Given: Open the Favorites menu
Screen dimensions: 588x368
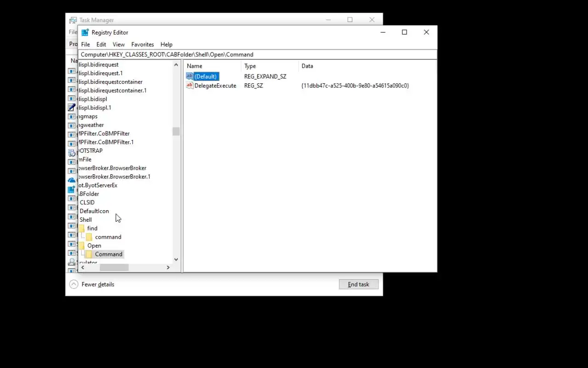Looking at the screenshot, I should (142, 45).
